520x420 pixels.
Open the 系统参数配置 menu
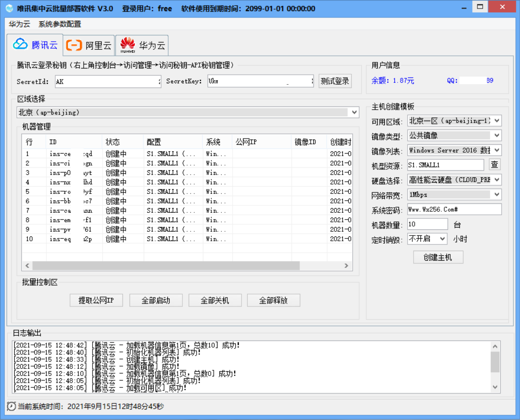click(x=60, y=24)
